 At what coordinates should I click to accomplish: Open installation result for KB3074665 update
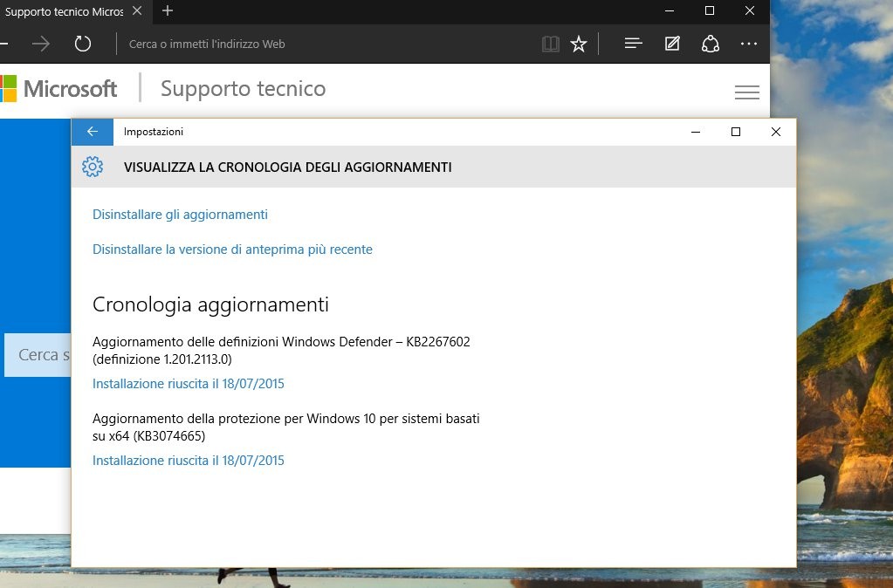click(189, 461)
